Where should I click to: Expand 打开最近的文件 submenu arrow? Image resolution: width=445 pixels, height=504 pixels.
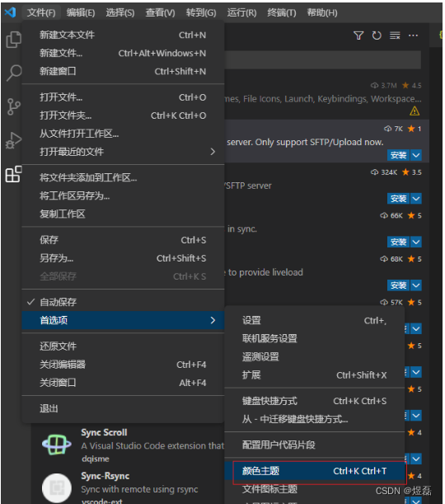(213, 152)
